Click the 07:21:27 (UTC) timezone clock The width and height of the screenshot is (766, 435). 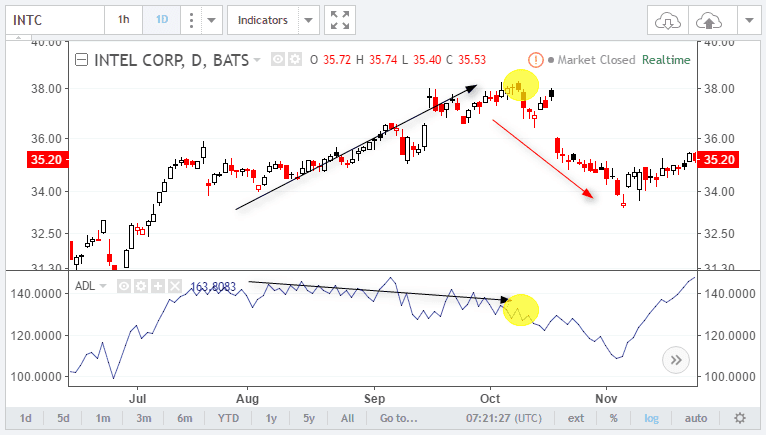tap(504, 418)
